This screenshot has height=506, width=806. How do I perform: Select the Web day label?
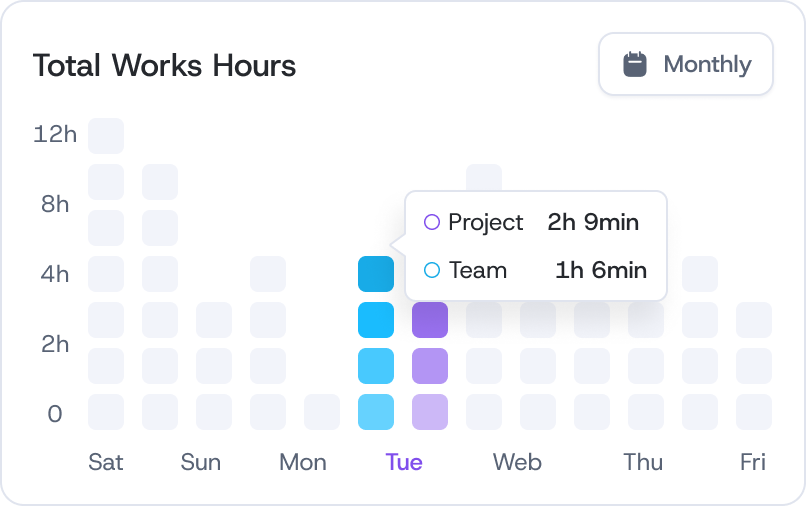[517, 462]
